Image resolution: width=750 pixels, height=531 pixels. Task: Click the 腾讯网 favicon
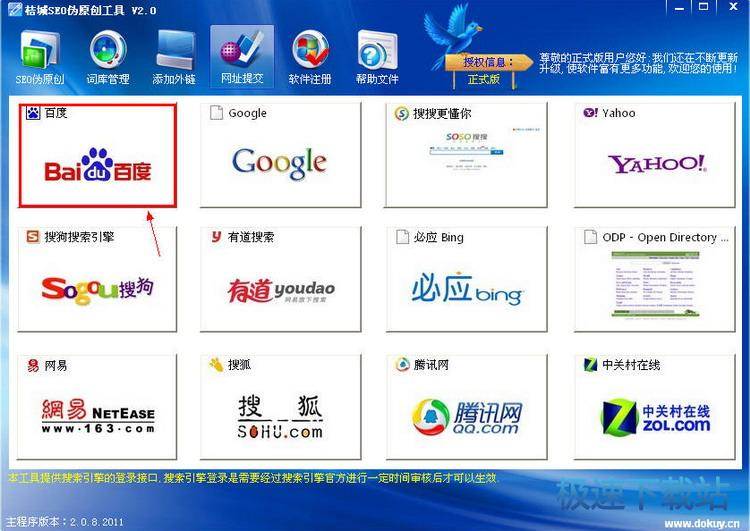coord(402,365)
